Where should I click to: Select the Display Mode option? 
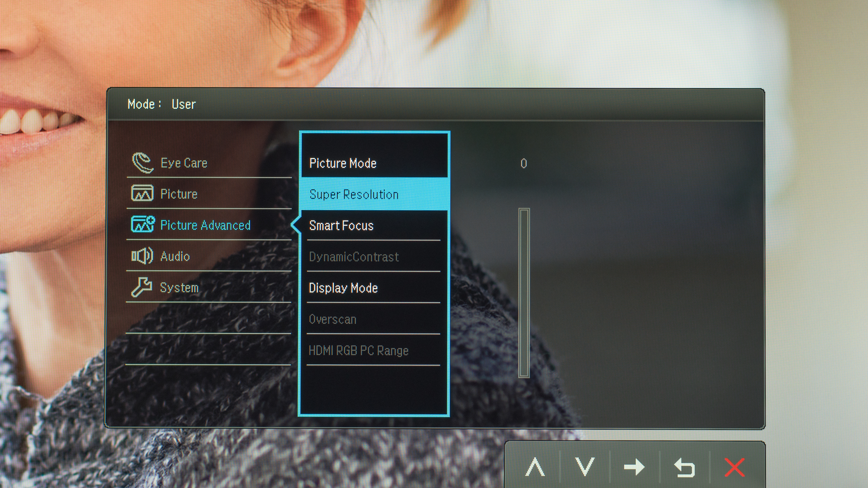(374, 288)
